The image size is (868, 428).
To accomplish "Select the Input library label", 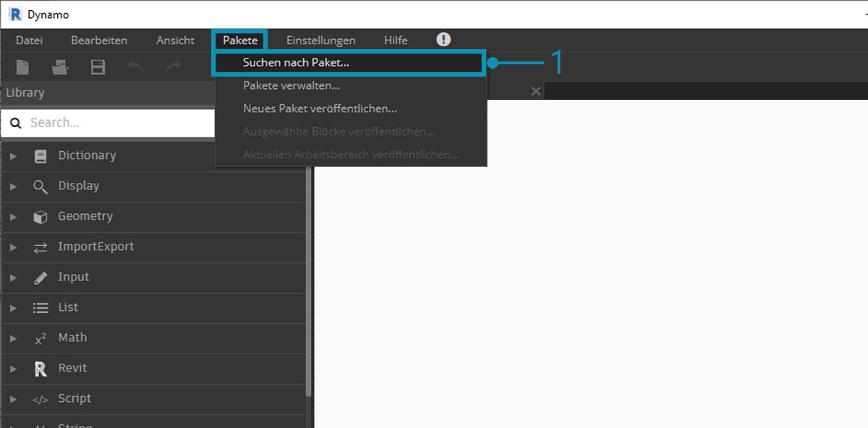I will 74,277.
